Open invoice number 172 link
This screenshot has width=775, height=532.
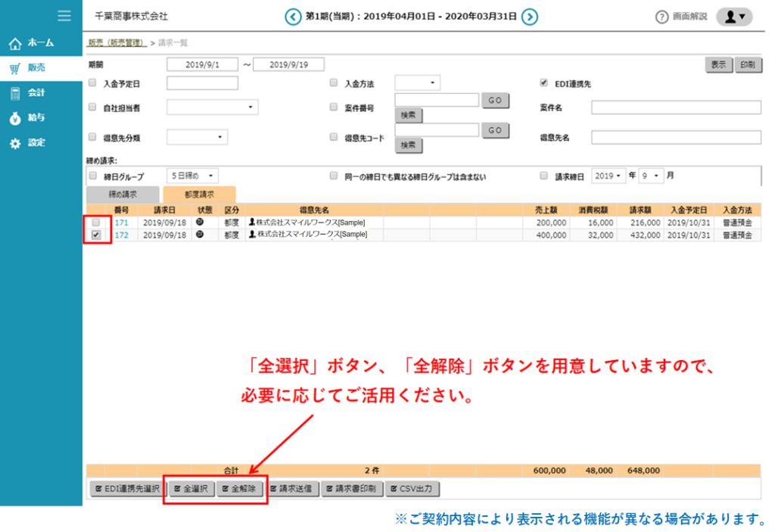point(122,235)
